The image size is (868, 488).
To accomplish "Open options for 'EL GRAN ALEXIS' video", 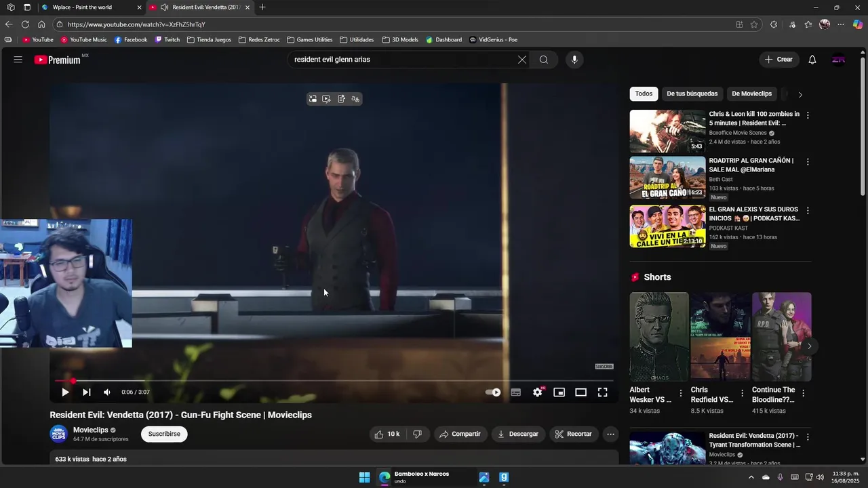I will click(x=808, y=211).
